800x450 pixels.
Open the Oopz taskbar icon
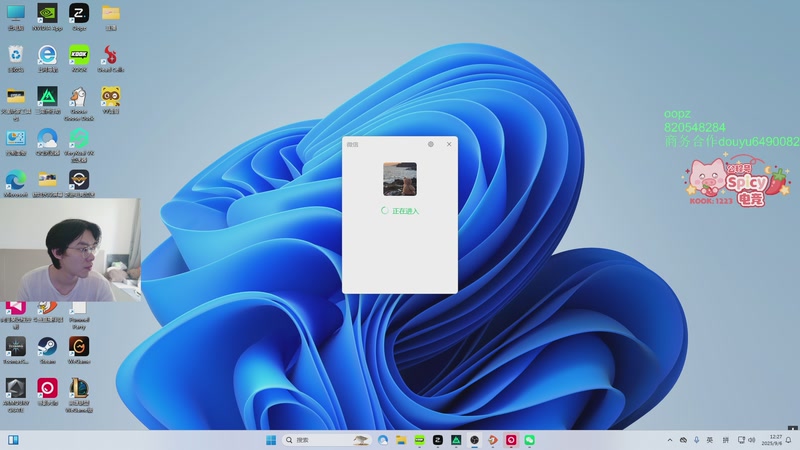[438, 440]
